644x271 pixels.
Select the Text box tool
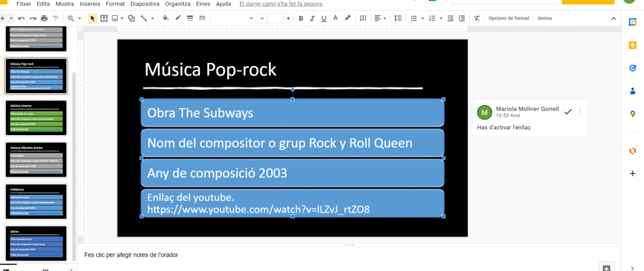tap(104, 18)
